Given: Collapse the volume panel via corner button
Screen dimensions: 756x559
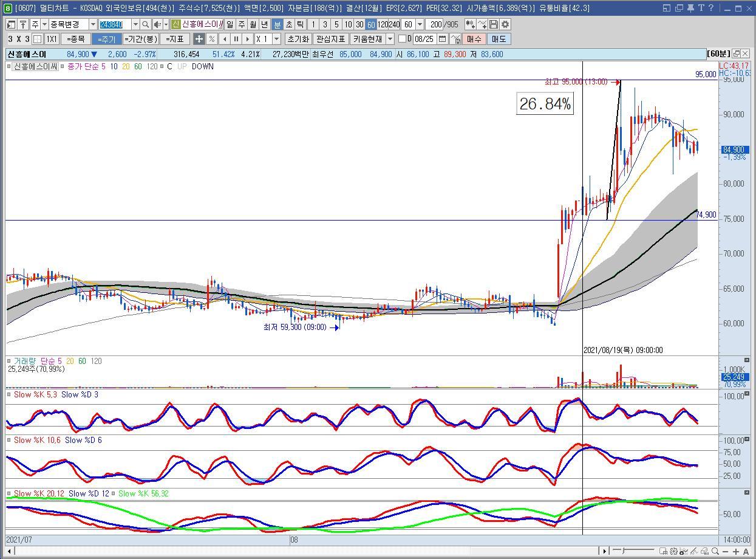Looking at the screenshot, I should point(747,360).
